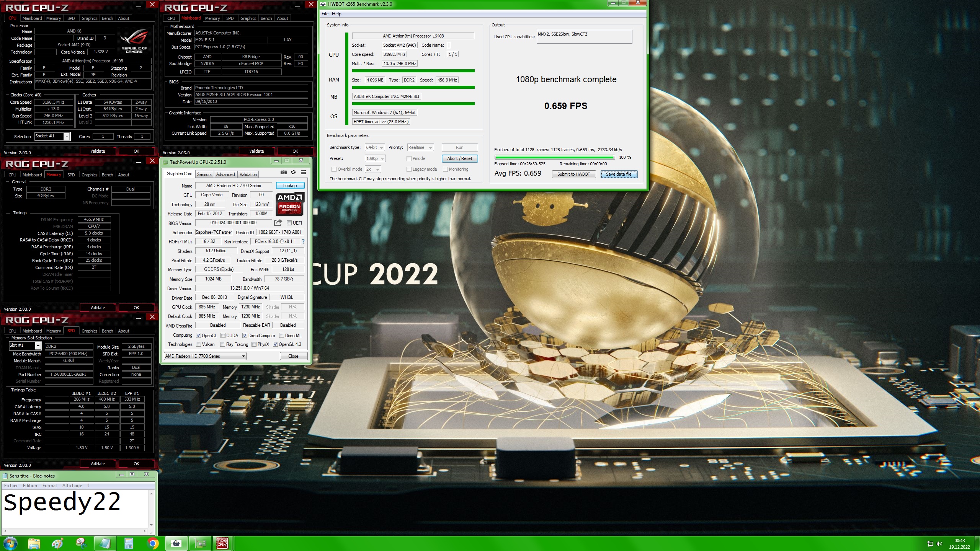
Task: Open Bench tab in CPU-Z CPU window
Action: point(107,18)
